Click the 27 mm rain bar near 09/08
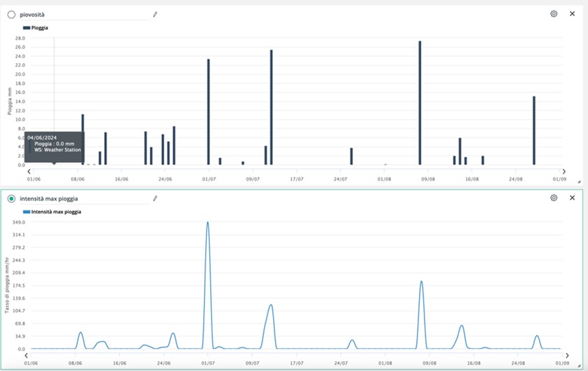This screenshot has height=371, width=588. [x=420, y=103]
